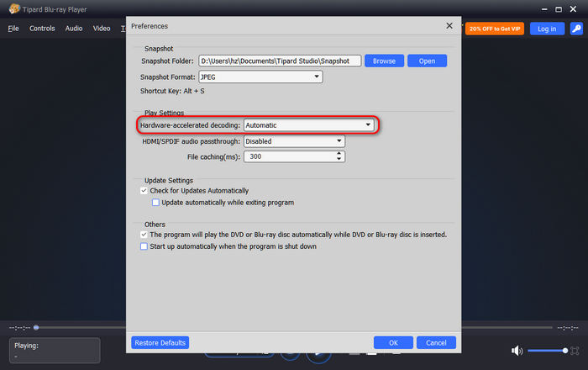This screenshot has width=588, height=370.
Task: Decrease File caching value with down arrow
Action: [339, 159]
